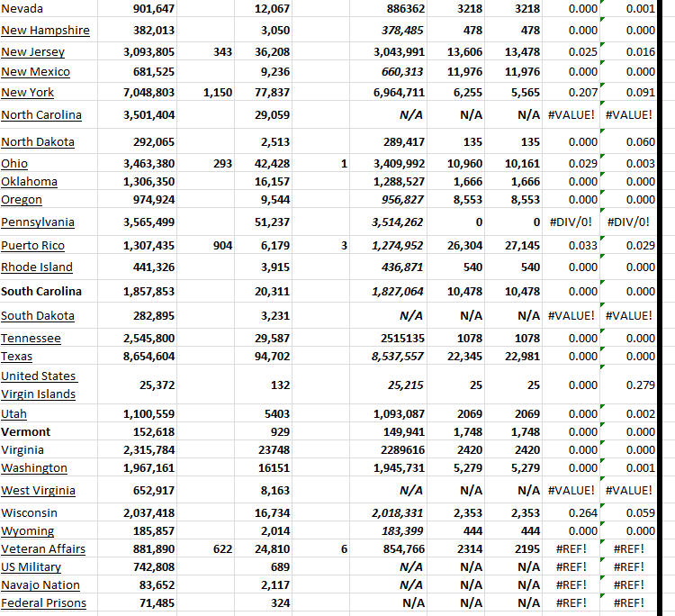Follow the West Virginia link
Viewport: 675px width, 616px height.
coord(38,491)
